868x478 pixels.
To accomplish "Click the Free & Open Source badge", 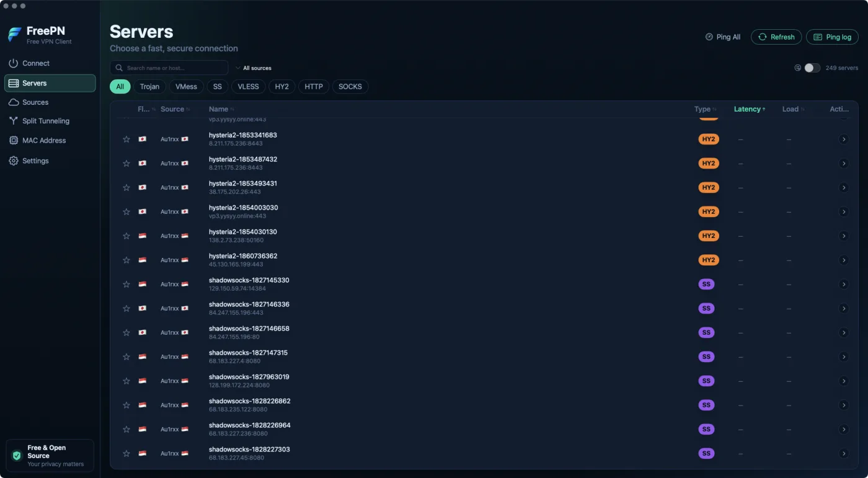I will pos(50,456).
